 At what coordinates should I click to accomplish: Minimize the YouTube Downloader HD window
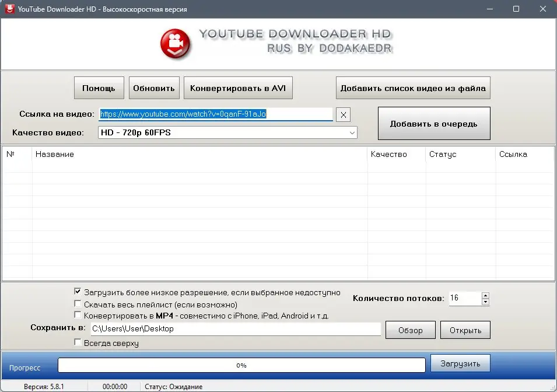click(x=490, y=9)
